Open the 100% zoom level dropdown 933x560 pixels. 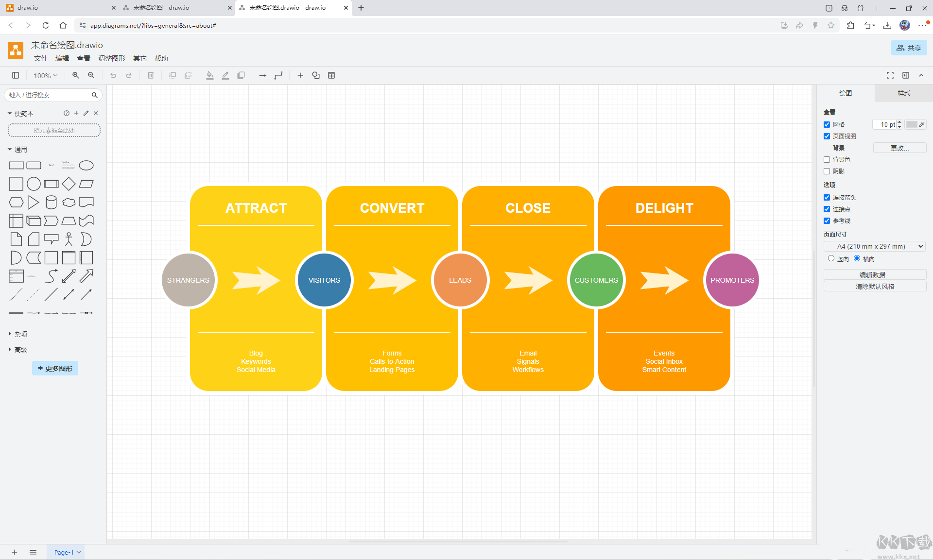[x=45, y=75]
